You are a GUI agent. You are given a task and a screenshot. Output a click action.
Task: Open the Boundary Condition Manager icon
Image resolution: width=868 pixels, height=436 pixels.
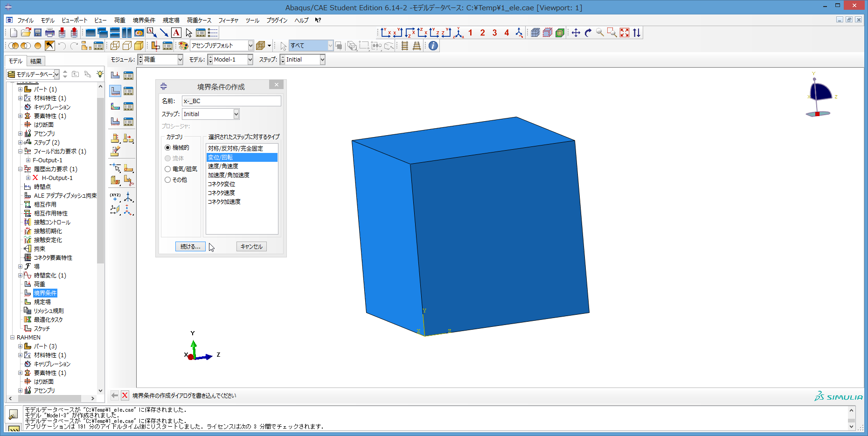(x=128, y=90)
